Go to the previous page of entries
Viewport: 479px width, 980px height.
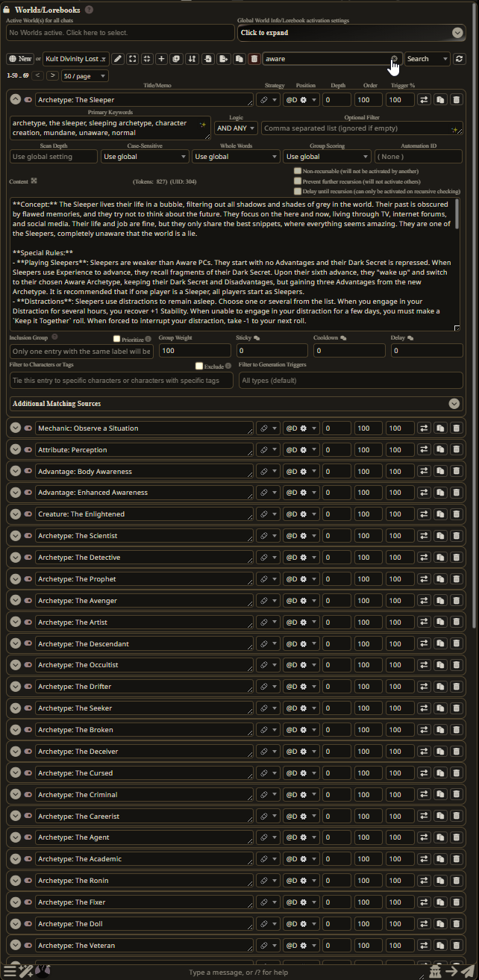[x=37, y=75]
